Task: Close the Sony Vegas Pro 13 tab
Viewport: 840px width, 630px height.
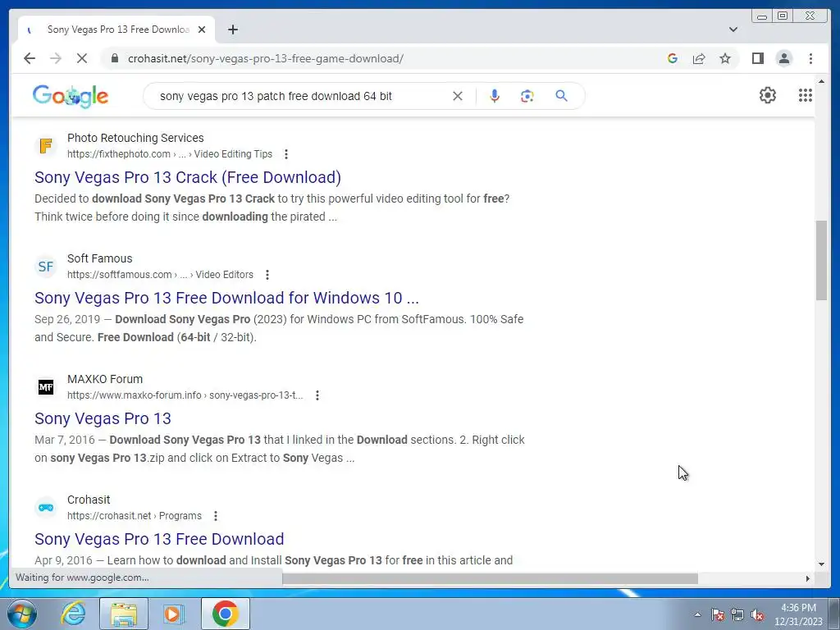Action: point(202,30)
